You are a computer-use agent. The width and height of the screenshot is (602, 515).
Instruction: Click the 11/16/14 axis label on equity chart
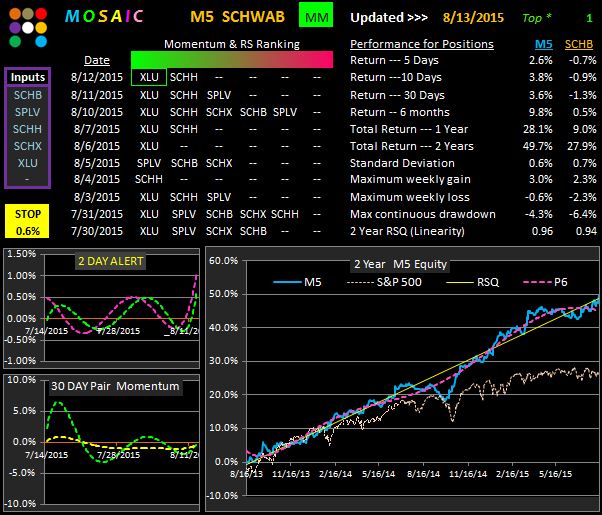pyautogui.click(x=468, y=474)
